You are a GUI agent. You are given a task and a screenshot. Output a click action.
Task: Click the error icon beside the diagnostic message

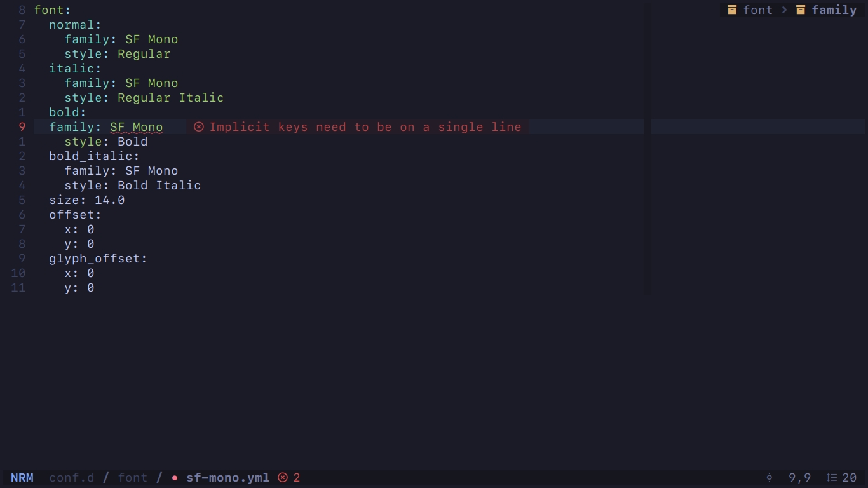coord(199,127)
